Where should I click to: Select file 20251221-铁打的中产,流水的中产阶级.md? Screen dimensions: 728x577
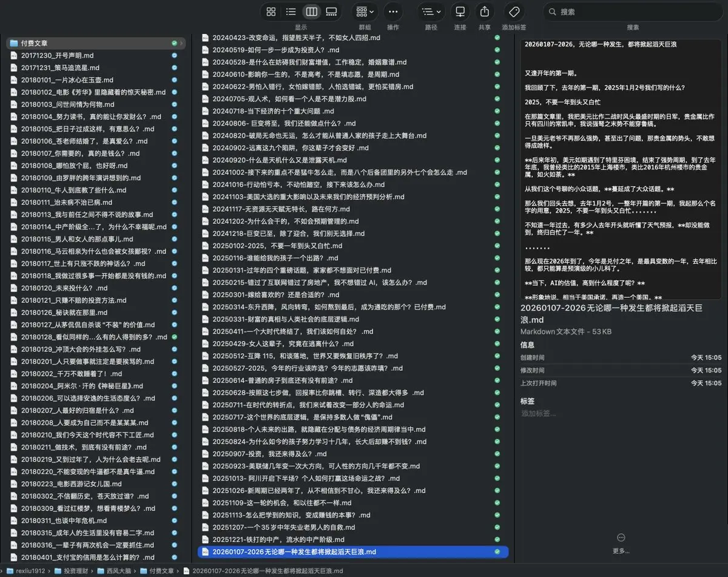tap(352, 539)
